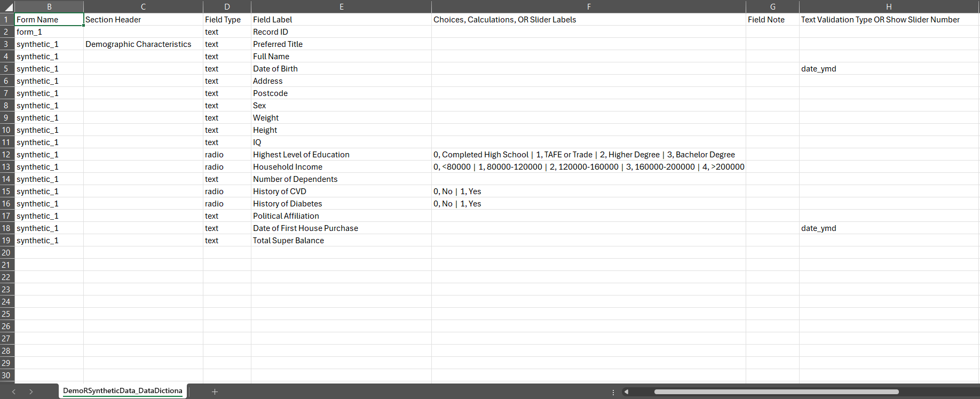Image resolution: width=980 pixels, height=399 pixels.
Task: Select row 1 header
Action: tap(6, 20)
